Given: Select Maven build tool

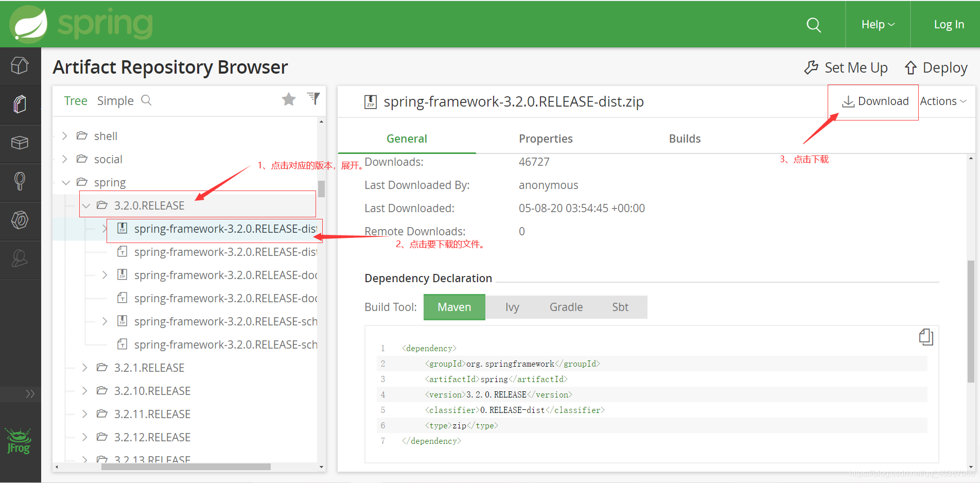Looking at the screenshot, I should coord(454,307).
